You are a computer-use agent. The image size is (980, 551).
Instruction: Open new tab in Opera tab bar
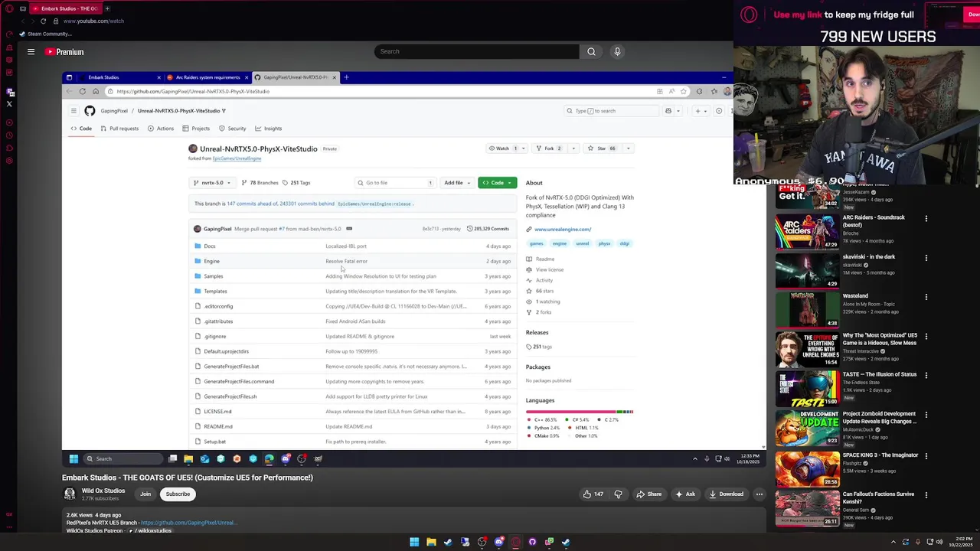coord(107,8)
